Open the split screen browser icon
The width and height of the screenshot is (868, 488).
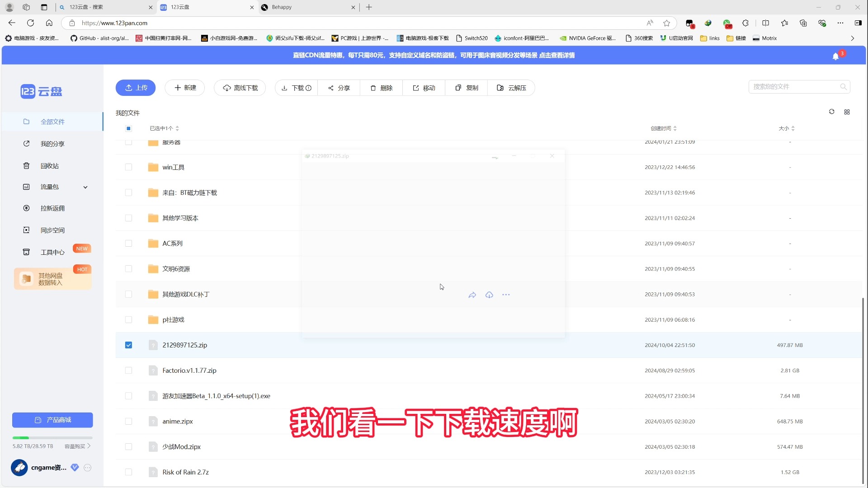[765, 23]
